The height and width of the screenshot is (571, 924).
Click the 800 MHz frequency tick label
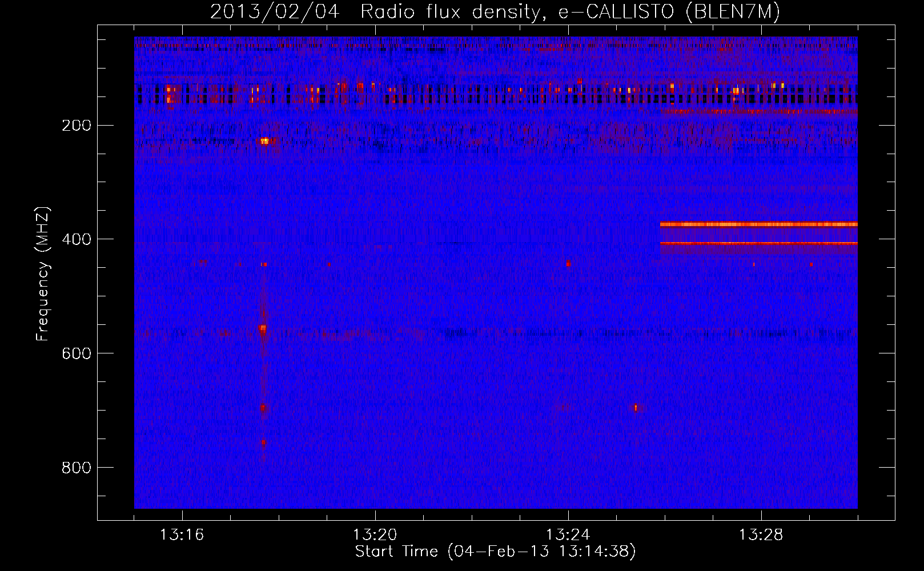coord(77,468)
